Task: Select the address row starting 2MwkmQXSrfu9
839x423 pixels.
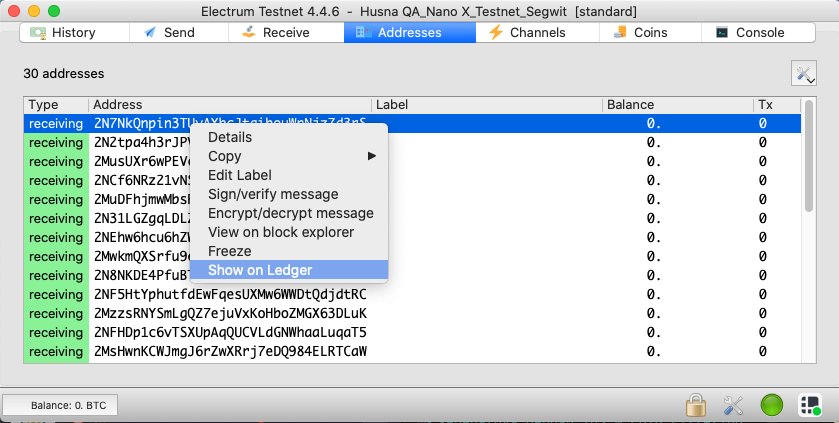Action: point(412,257)
